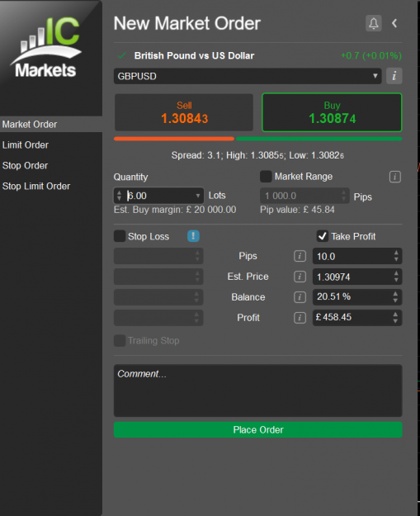Image resolution: width=420 pixels, height=516 pixels.
Task: Uncheck the Take Profit checkbox
Action: 323,236
